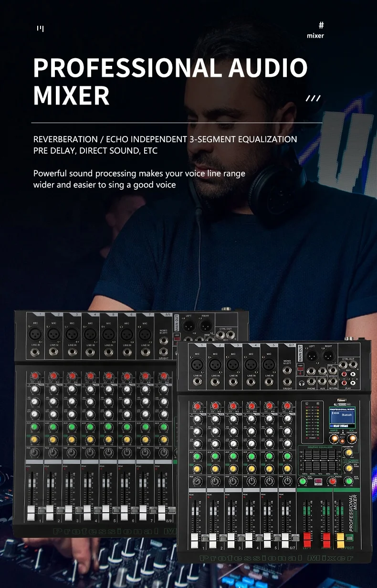The width and height of the screenshot is (377, 588).
Task: Click the 400Hz graphic equalizer slider
Action: (313, 460)
